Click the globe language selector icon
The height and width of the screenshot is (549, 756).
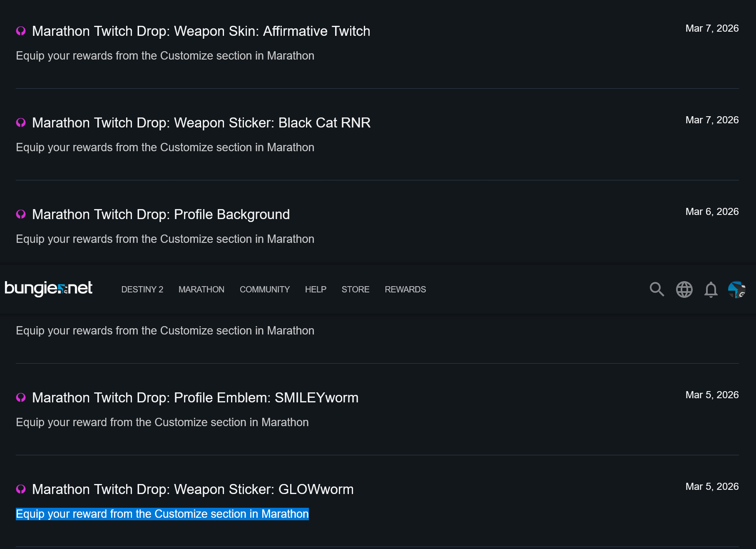point(684,289)
